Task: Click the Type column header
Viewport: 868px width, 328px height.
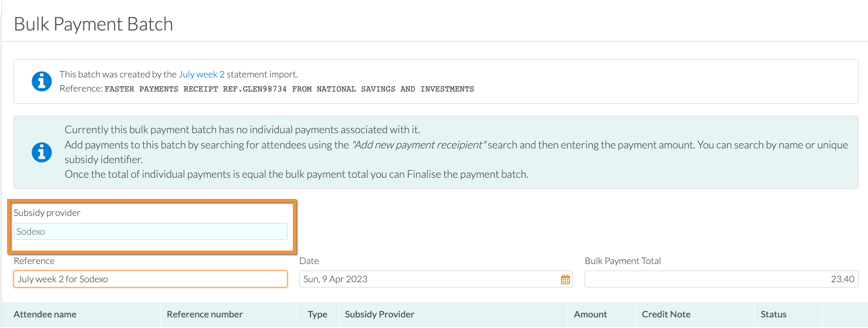Action: [318, 315]
